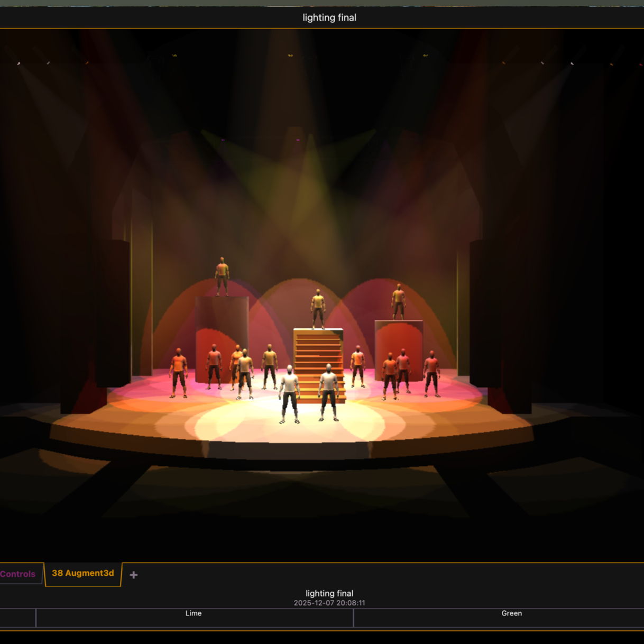Select the purple fixture on the midstage pipe
Viewport: 644px width, 644px height.
(299, 141)
